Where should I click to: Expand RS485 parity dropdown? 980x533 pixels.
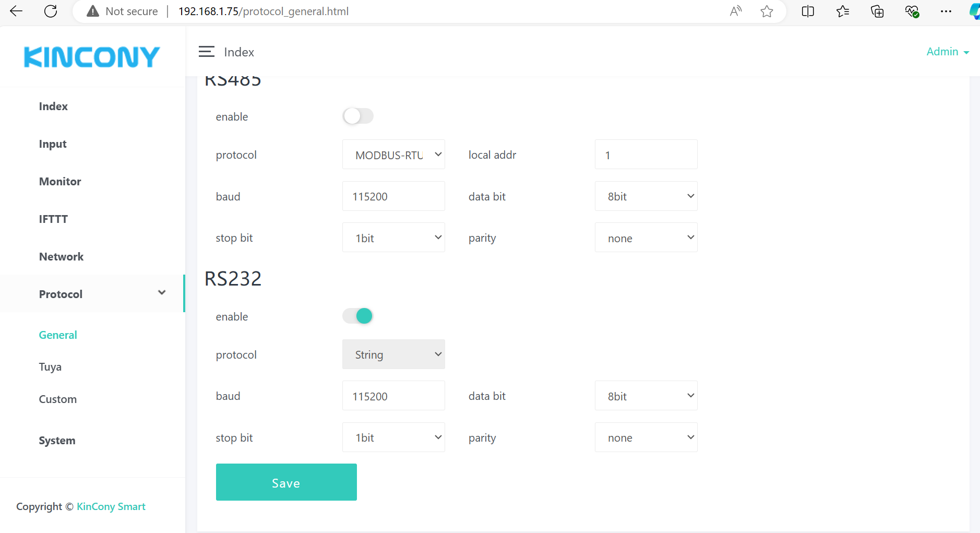[646, 238]
